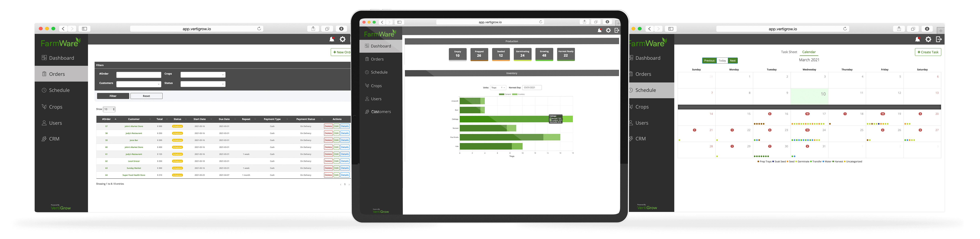
Task: Open Super Food Health Store customer link
Action: coord(134,175)
